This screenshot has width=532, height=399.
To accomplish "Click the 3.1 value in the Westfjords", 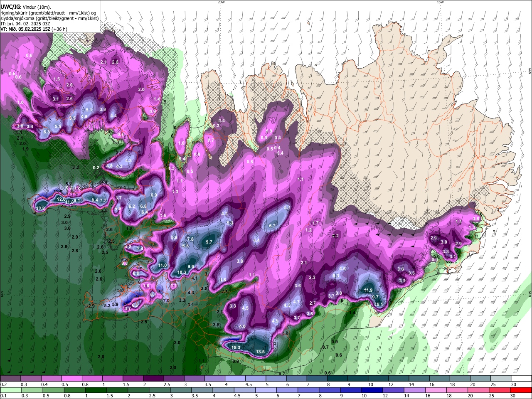I will [56, 99].
